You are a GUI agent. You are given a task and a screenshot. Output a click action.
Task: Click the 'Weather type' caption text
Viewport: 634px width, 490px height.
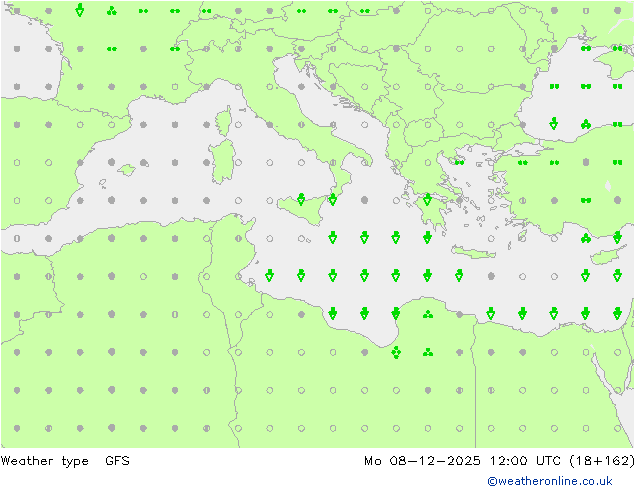[x=45, y=461]
